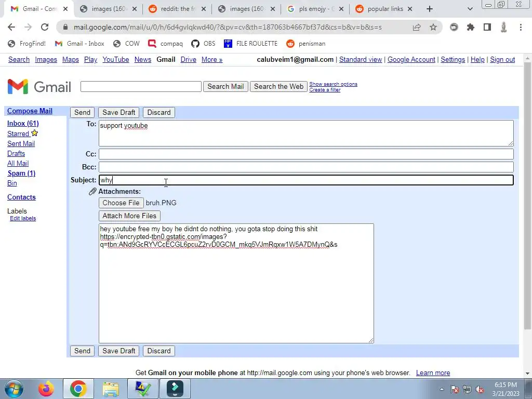Open Inbox (61)
The width and height of the screenshot is (532, 399).
(23, 123)
